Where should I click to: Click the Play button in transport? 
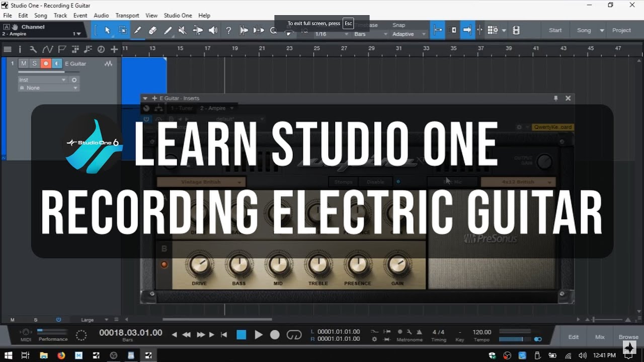(x=259, y=335)
